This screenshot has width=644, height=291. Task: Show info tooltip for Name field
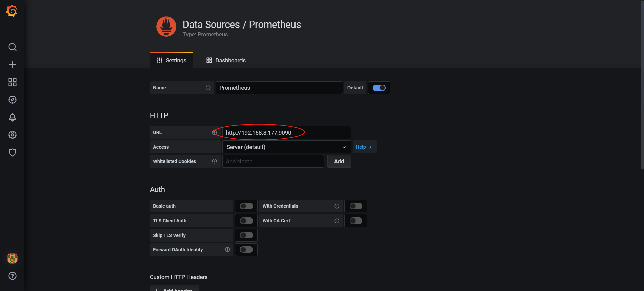tap(208, 88)
